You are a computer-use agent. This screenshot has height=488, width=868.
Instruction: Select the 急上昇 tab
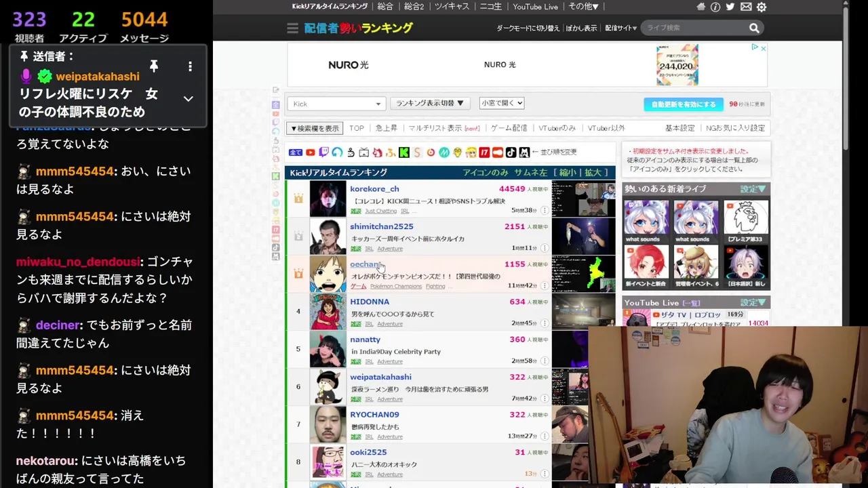(x=387, y=128)
